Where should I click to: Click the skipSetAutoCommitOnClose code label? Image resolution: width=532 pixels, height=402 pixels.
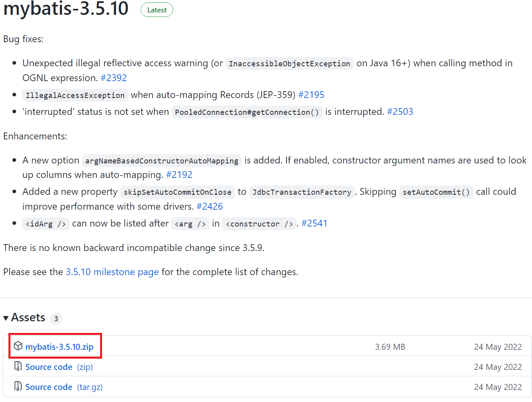point(178,192)
